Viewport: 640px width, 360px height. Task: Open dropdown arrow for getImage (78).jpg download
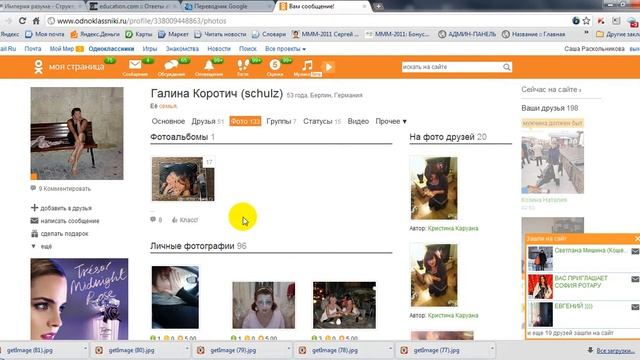[x=390, y=349]
